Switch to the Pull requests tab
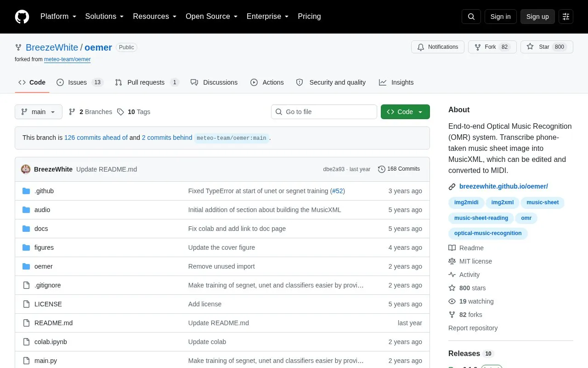The width and height of the screenshot is (588, 368). (x=147, y=82)
